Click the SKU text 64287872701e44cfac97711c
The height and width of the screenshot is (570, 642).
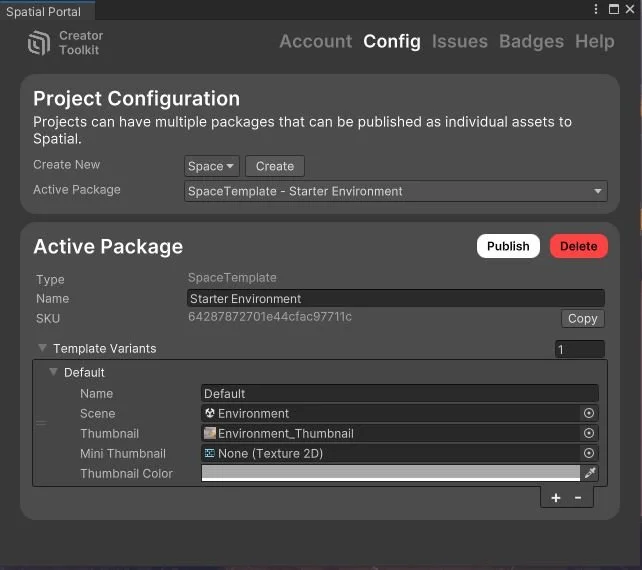(x=270, y=317)
